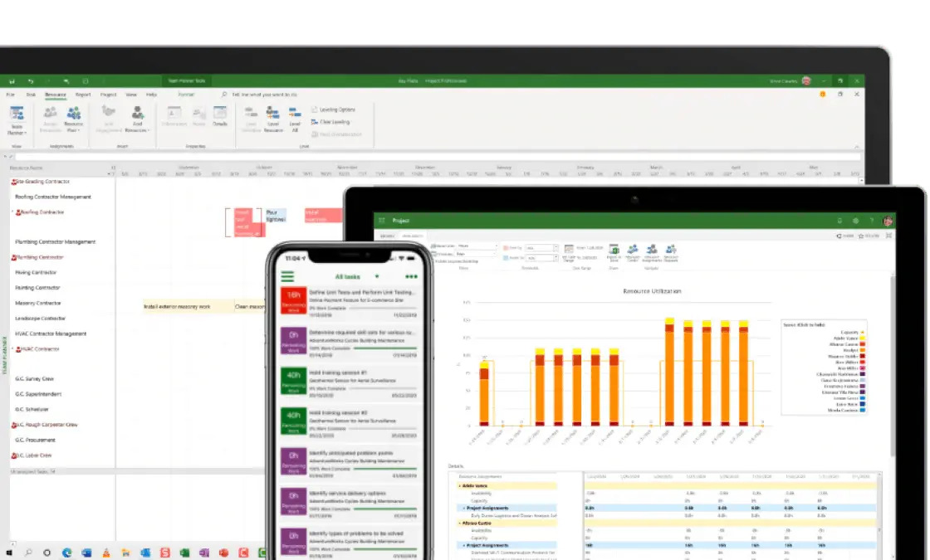Open the Hold training session #1 task
Screen dimensions: 930x560
[350, 384]
